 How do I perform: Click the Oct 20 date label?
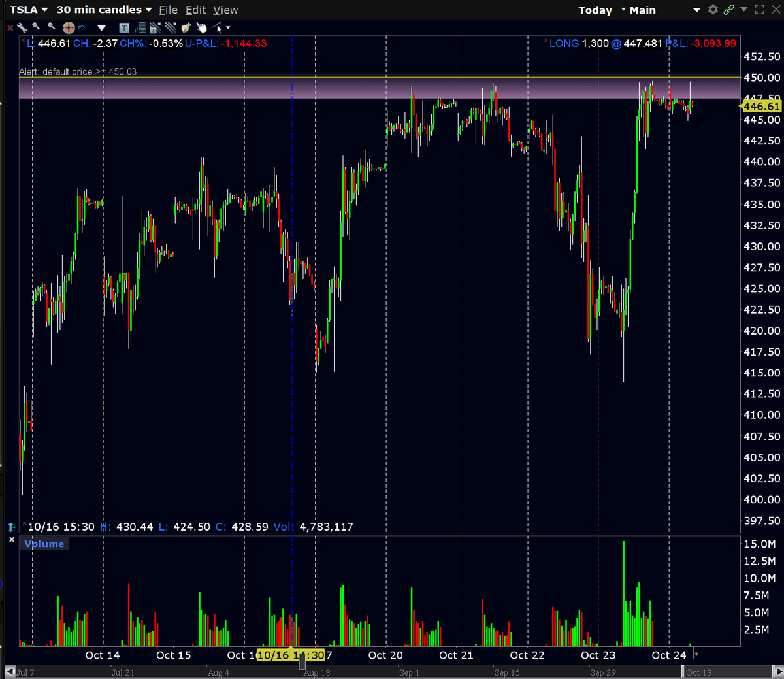tap(385, 655)
